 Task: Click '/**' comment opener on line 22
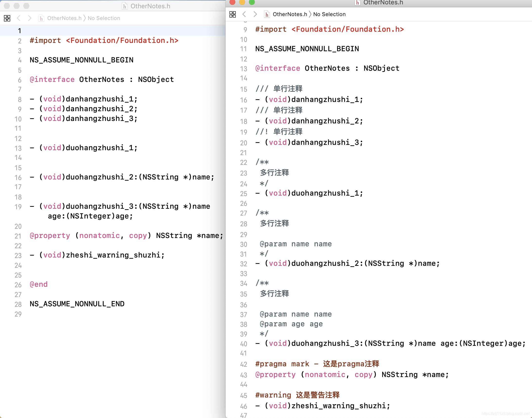262,162
